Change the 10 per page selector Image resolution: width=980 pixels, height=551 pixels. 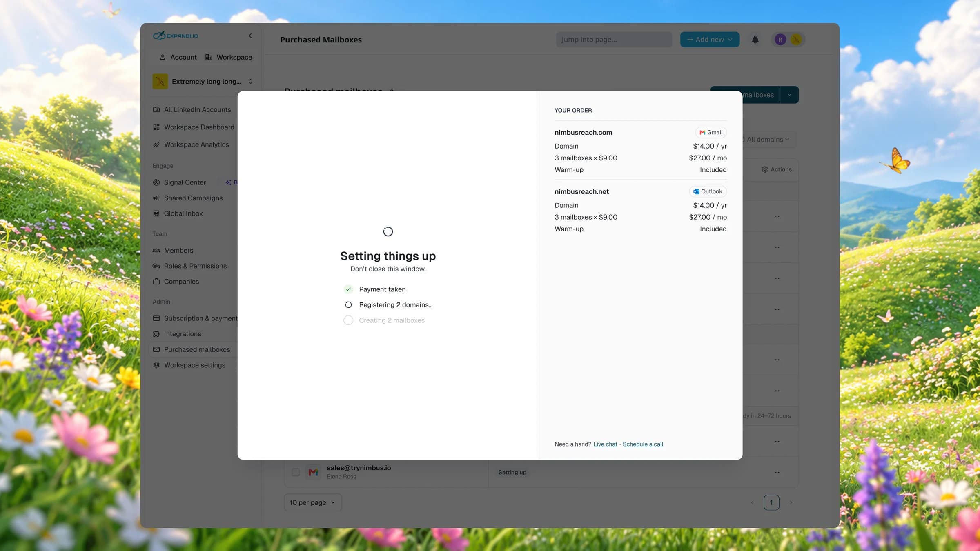[x=313, y=502]
